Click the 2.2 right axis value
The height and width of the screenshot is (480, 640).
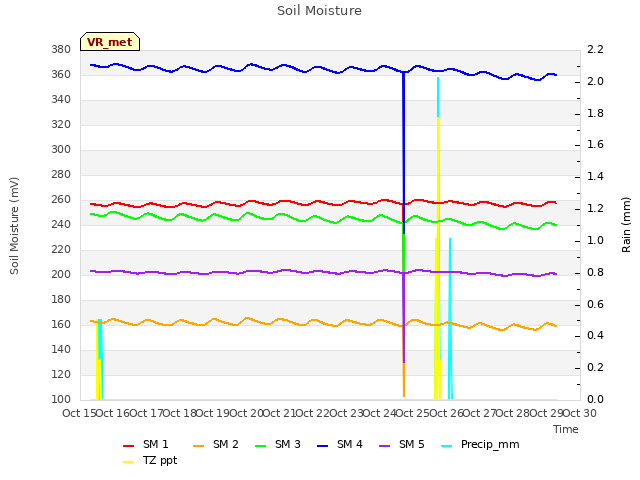point(595,50)
